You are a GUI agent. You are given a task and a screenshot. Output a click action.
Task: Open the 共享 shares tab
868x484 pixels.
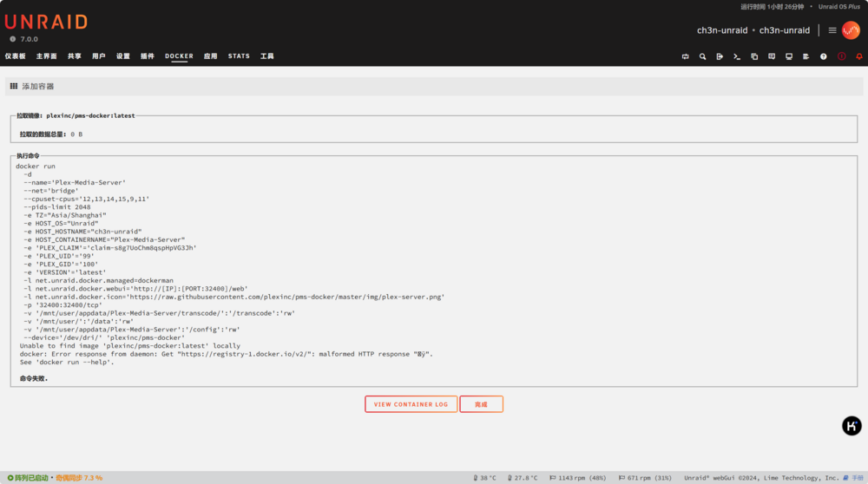tap(74, 56)
